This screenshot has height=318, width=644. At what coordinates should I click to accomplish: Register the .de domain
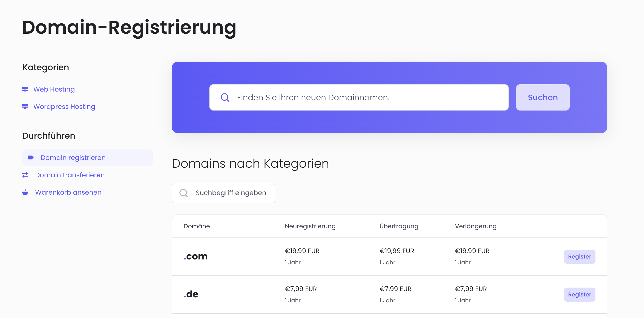tap(579, 295)
